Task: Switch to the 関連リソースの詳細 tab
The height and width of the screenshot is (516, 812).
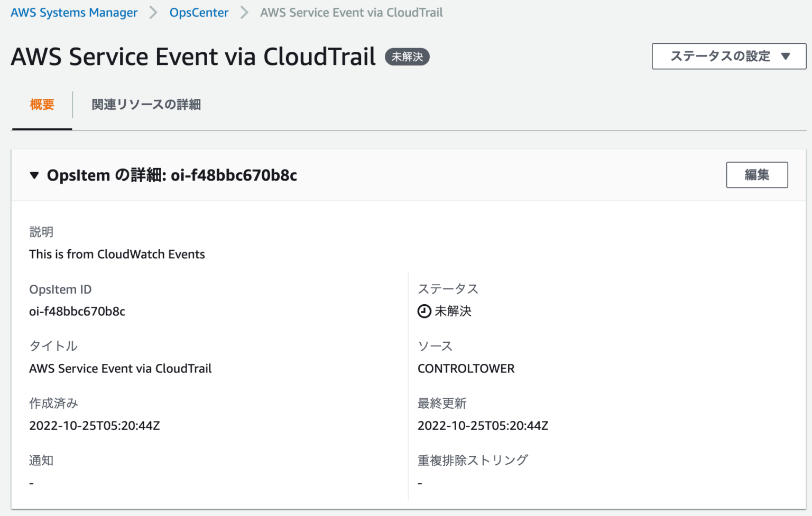Action: [x=146, y=104]
